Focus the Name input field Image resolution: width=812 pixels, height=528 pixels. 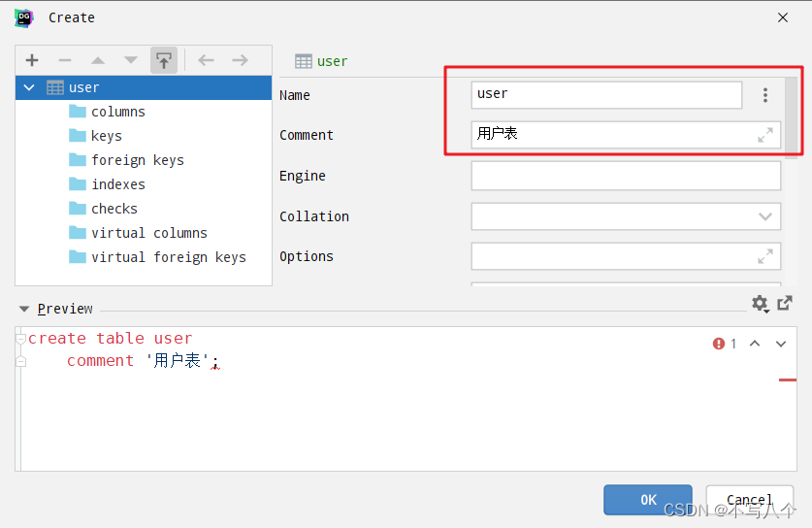[606, 95]
